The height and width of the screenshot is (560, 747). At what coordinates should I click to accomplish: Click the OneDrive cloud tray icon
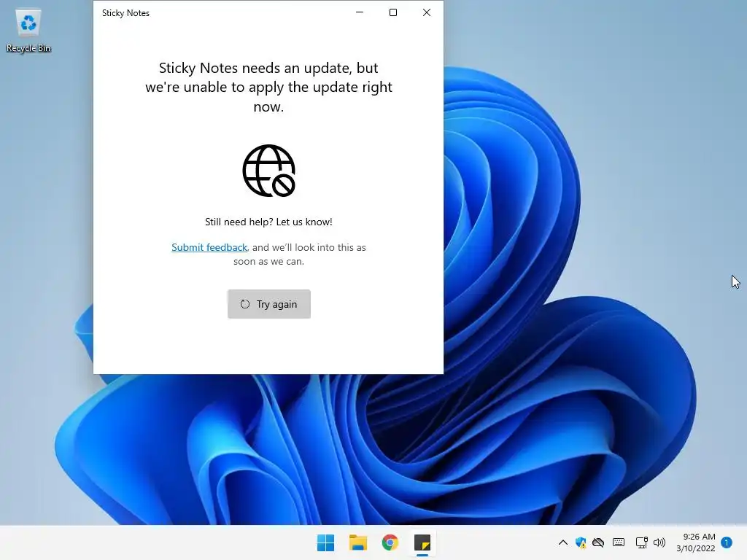click(598, 542)
